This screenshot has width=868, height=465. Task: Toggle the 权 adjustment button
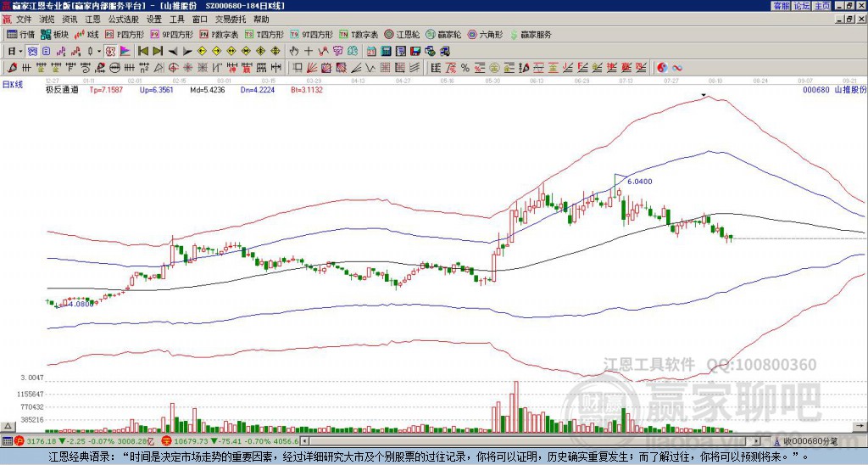coord(110,52)
